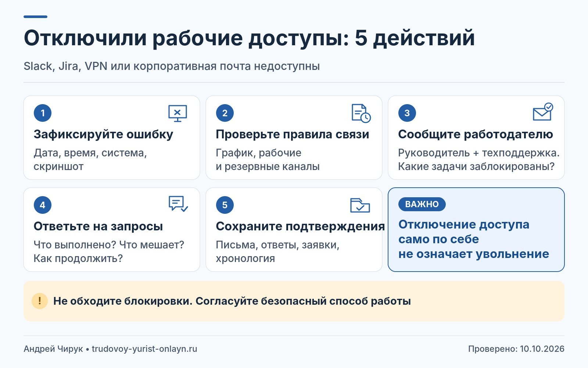The image size is (588, 368).
Task: Click the main title Отключили рабочие доступы
Action: [186, 38]
